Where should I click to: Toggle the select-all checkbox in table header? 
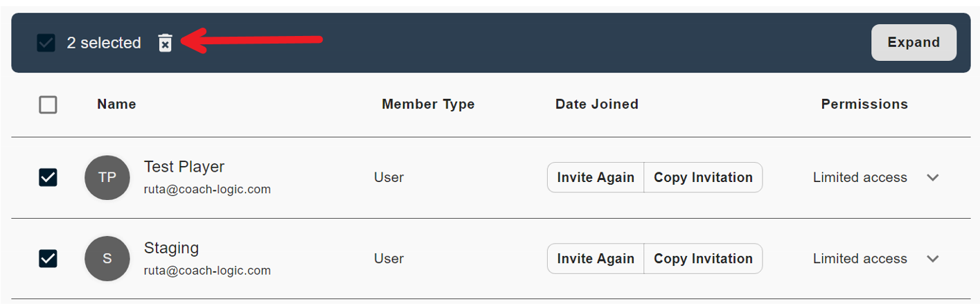(x=48, y=105)
